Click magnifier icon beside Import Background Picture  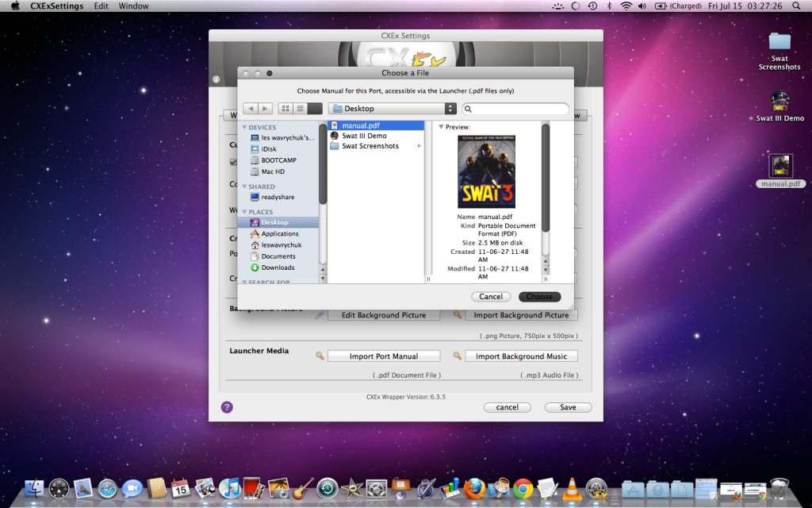[x=458, y=314]
